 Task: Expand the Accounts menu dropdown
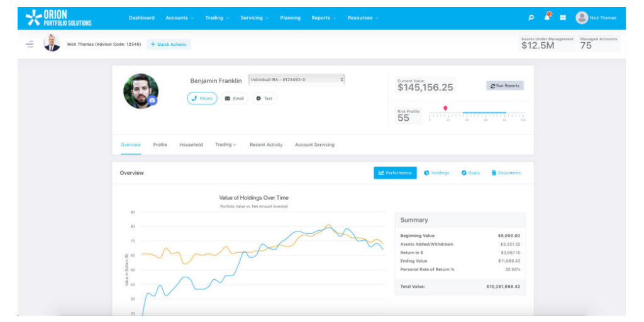[x=179, y=18]
